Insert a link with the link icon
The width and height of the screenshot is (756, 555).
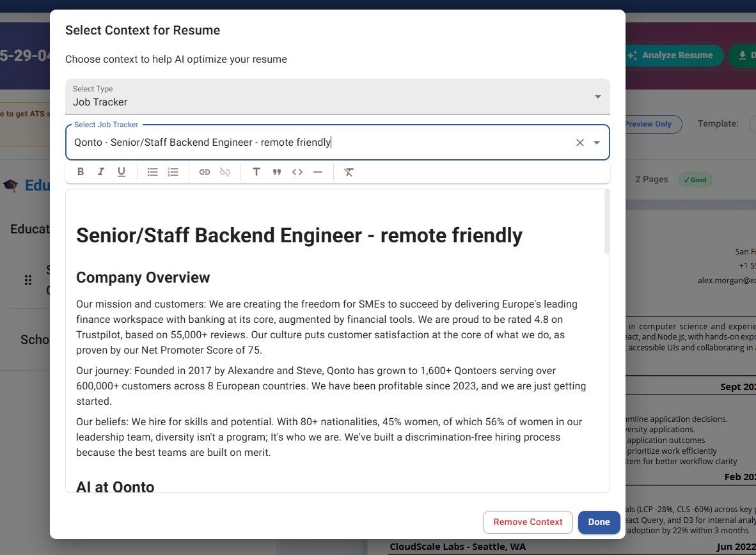click(x=205, y=171)
